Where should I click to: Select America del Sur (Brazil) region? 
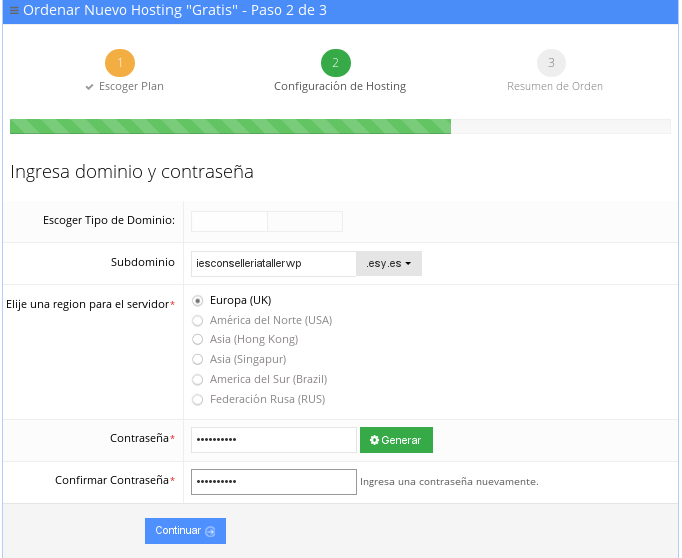click(197, 379)
